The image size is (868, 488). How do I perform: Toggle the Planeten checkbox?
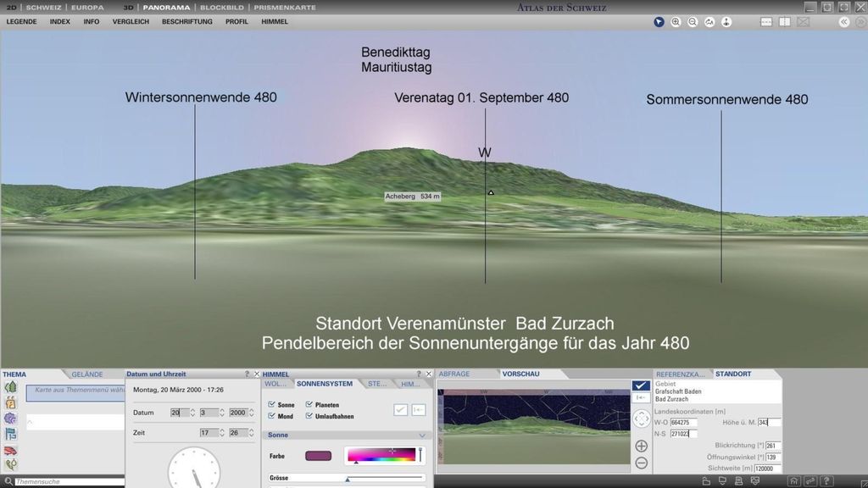click(x=309, y=404)
